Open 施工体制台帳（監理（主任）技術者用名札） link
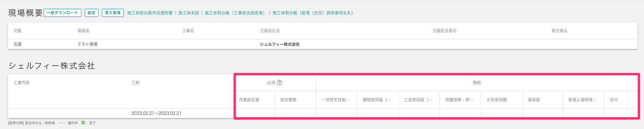 click(313, 13)
